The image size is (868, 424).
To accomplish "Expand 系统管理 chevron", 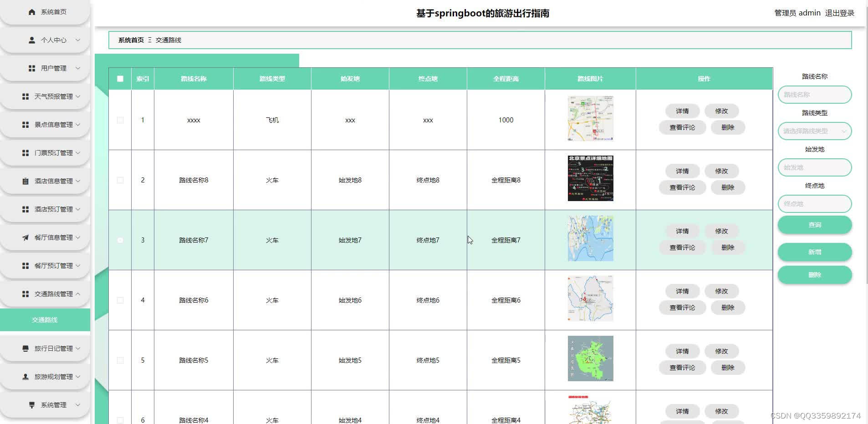I will pyautogui.click(x=78, y=405).
